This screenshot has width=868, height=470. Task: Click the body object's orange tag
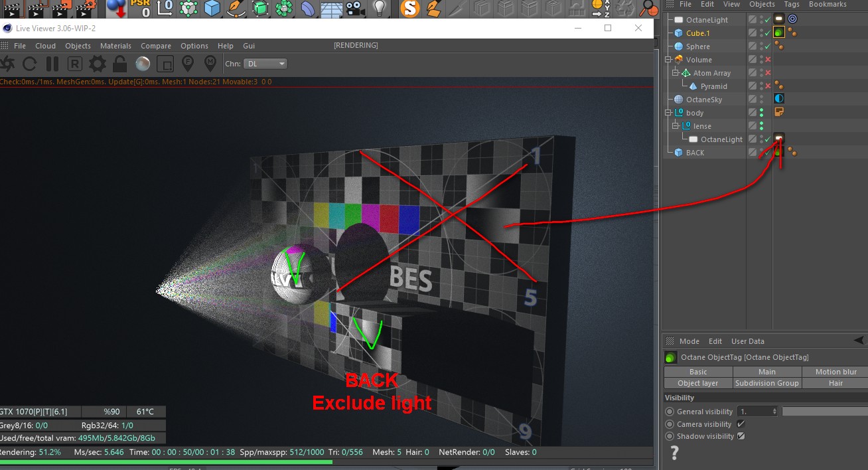[780, 112]
